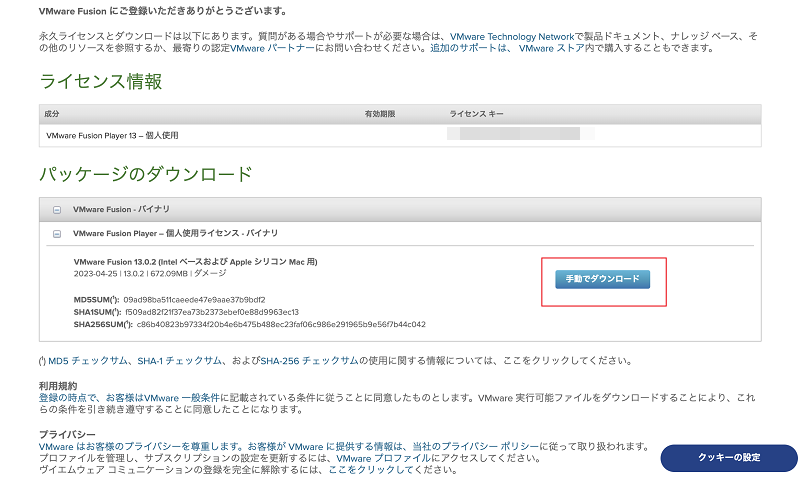Image resolution: width=800 pixels, height=483 pixels.
Task: Click the 成分 column header
Action: click(x=52, y=114)
